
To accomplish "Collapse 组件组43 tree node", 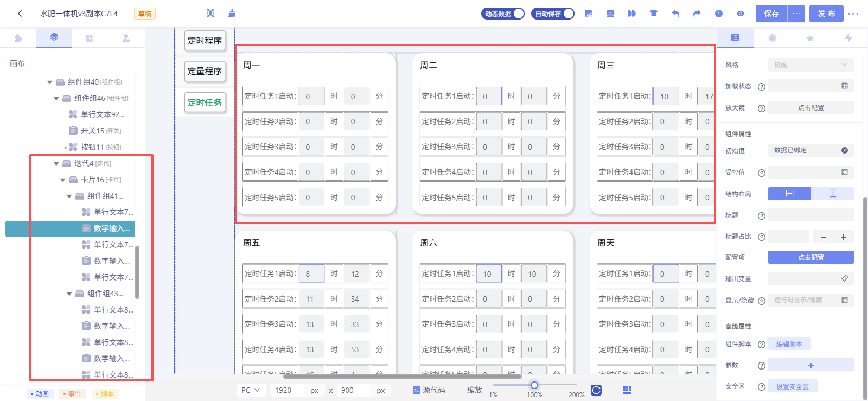I will pyautogui.click(x=69, y=294).
